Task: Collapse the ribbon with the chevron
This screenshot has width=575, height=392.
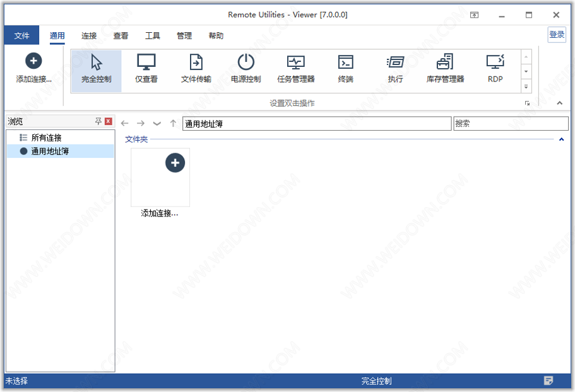Action: coord(560,103)
